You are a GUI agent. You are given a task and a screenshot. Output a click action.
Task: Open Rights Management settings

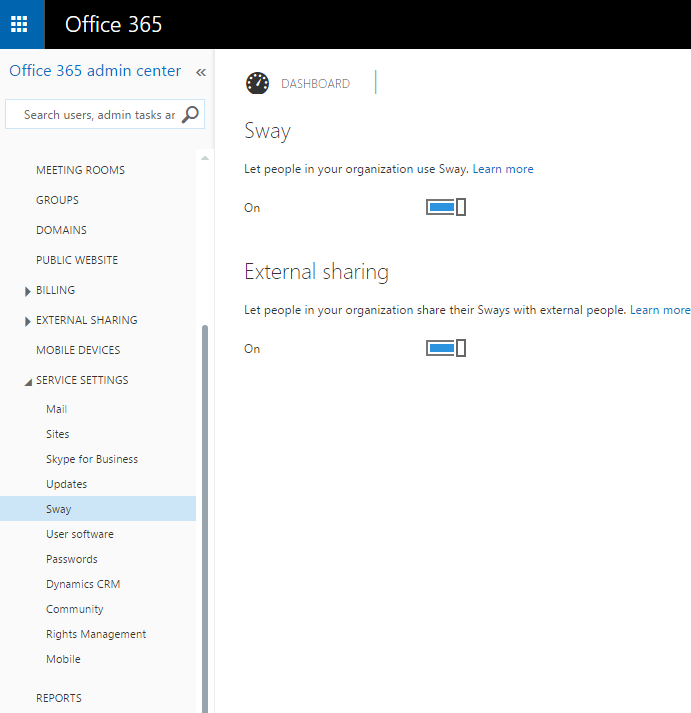coord(96,634)
